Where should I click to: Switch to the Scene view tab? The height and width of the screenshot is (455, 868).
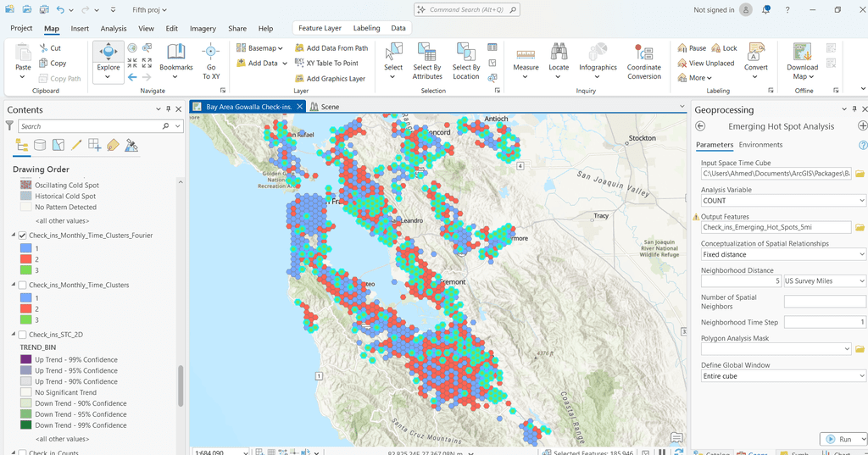coord(325,107)
